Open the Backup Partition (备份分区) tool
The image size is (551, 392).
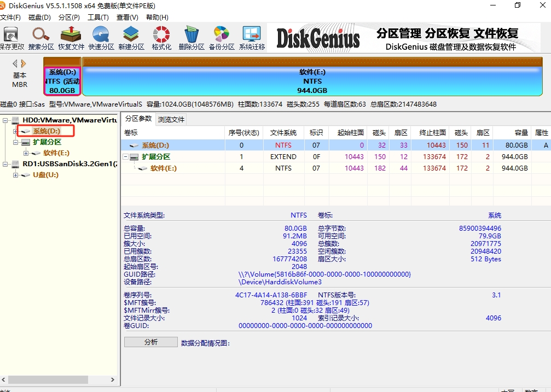(222, 38)
